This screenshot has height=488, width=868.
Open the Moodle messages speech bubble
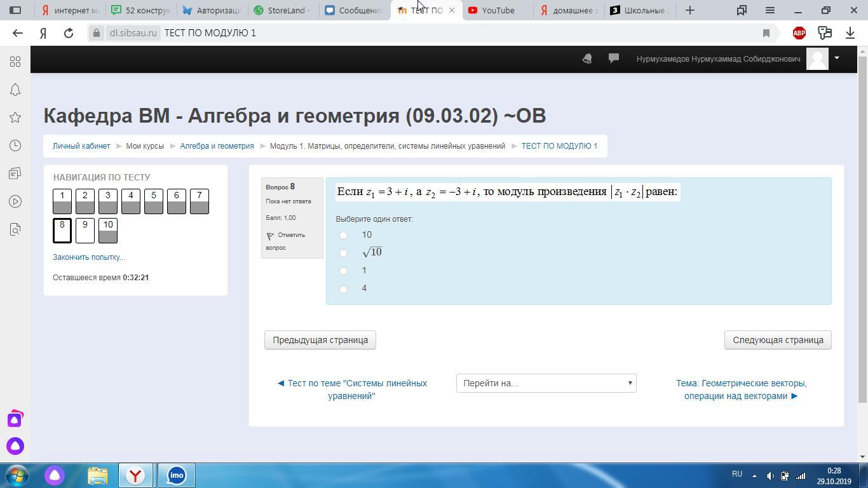click(614, 58)
